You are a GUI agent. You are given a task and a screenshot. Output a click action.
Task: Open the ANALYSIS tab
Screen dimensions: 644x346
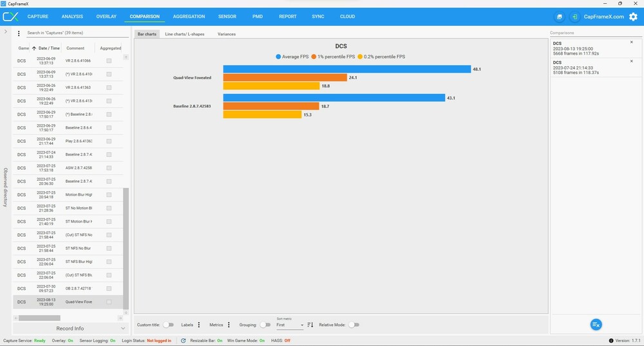pos(72,17)
